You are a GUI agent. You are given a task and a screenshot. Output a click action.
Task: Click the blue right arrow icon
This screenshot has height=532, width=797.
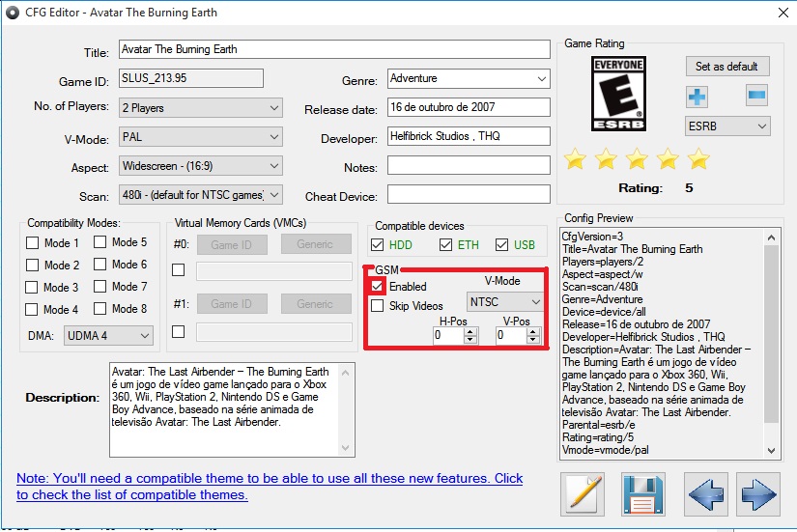coord(758,493)
